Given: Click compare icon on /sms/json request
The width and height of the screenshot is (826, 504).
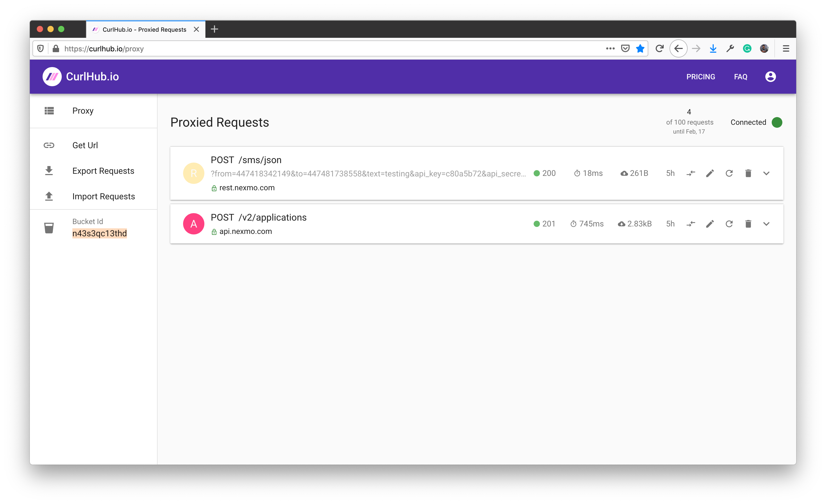Looking at the screenshot, I should tap(691, 173).
